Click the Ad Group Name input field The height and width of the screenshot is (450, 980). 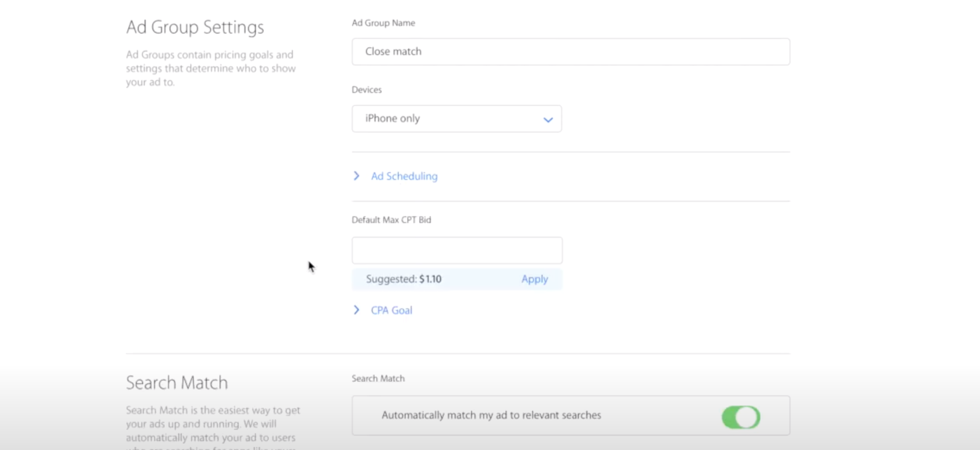pyautogui.click(x=570, y=51)
